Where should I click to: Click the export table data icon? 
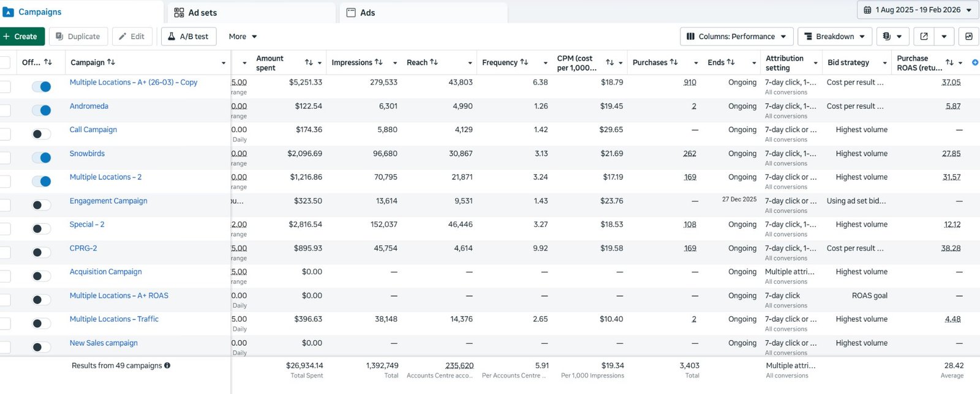click(x=924, y=37)
